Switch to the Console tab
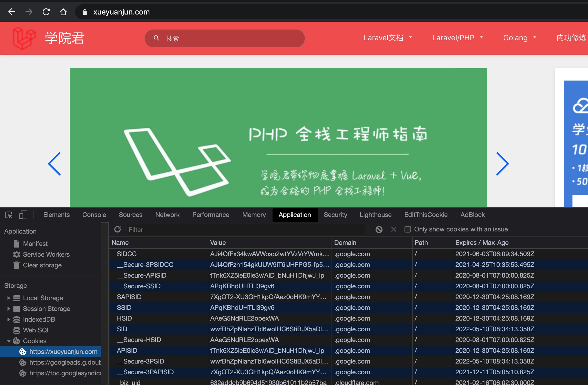Viewport: 588px width, 385px height. (94, 215)
